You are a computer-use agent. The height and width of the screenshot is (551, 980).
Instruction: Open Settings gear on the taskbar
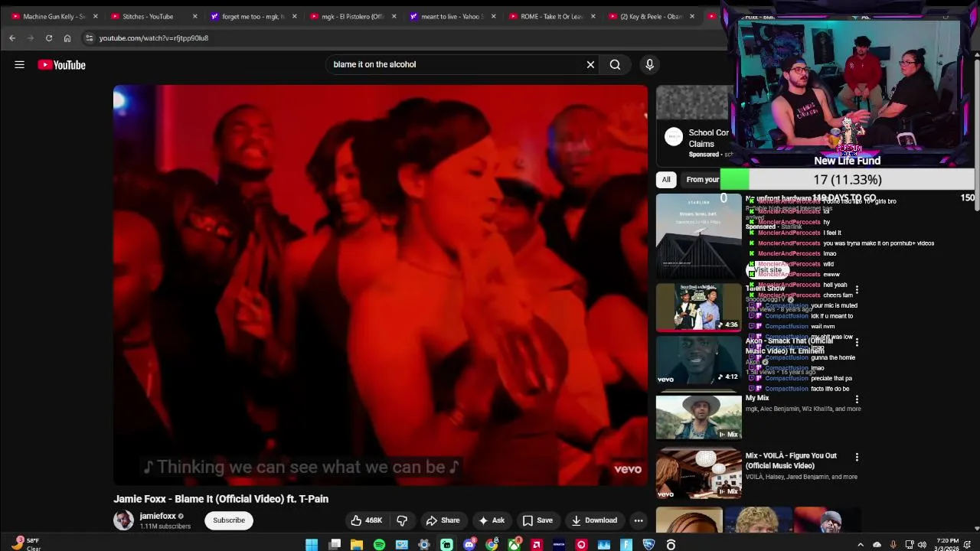point(424,545)
